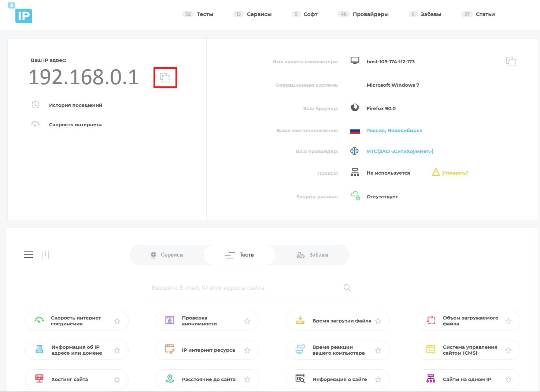540x392 pixels.
Task: Open Скорость интернет соединения test
Action: point(77,321)
